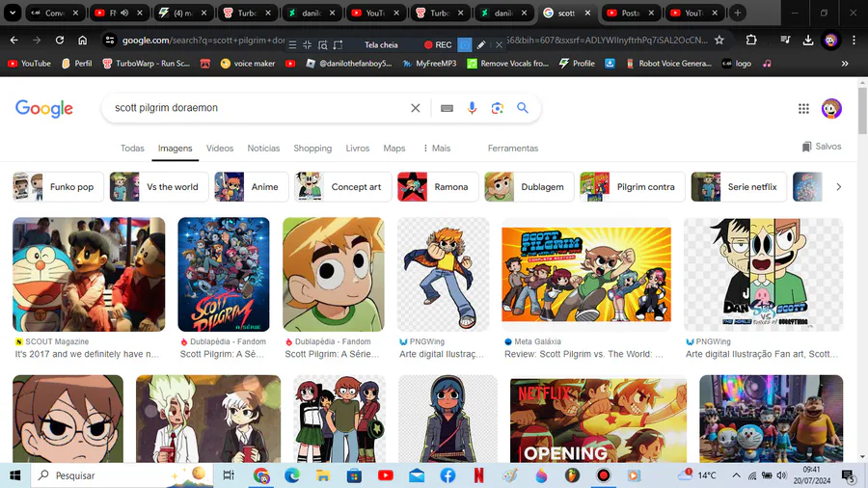Select the Vs the world filter chip
Screen dimensions: 868x488
[x=159, y=187]
